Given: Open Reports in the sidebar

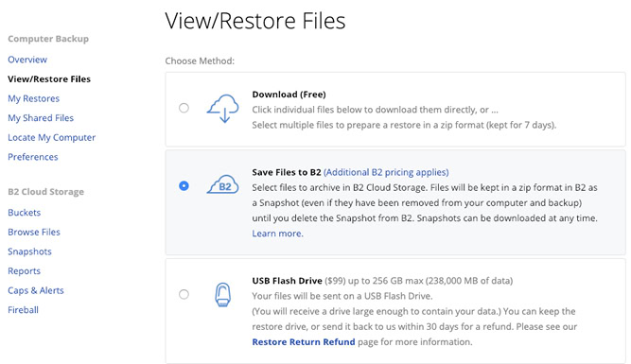Looking at the screenshot, I should pyautogui.click(x=25, y=271).
